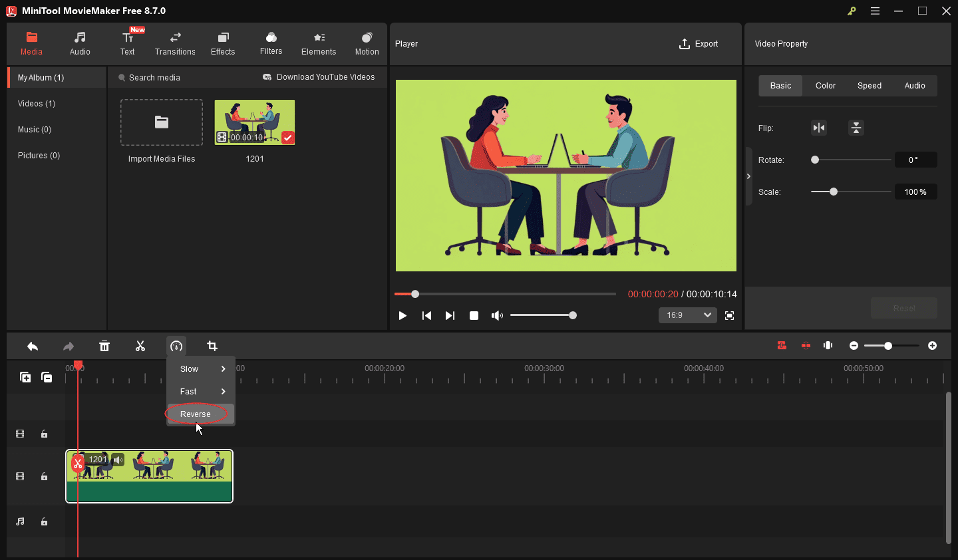Image resolution: width=958 pixels, height=560 pixels.
Task: Collapse the Video Property panel
Action: tap(748, 176)
